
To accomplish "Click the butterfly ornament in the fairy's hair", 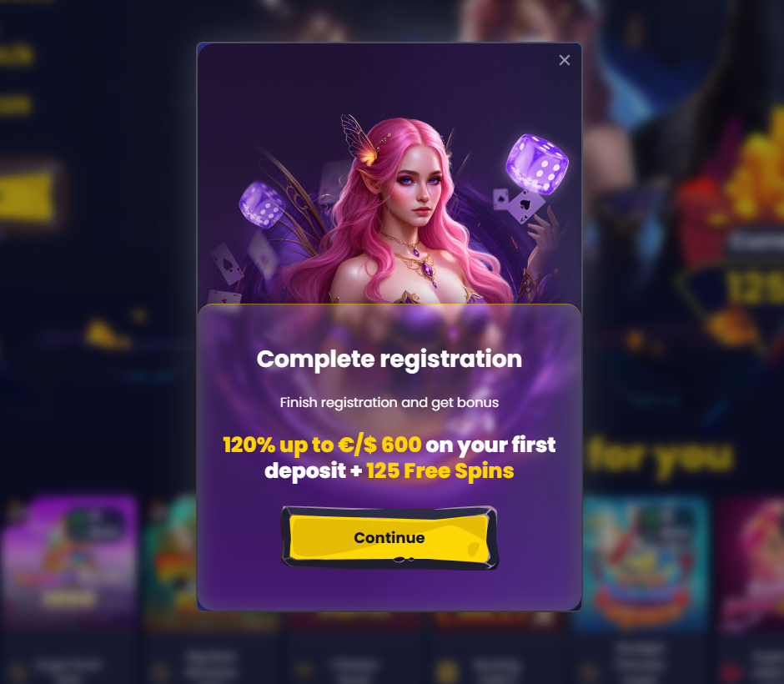I will click(x=360, y=139).
